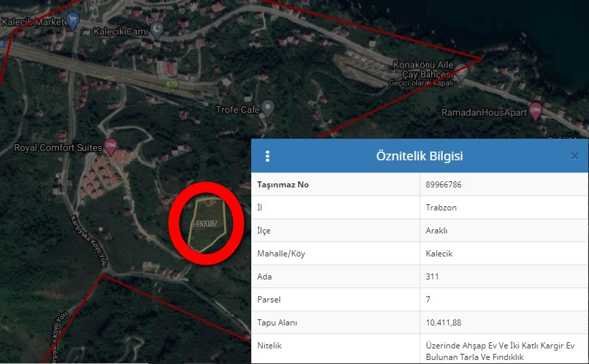Viewport: 589px width, 364px height.
Task: Click the İlçe value Araklı
Action: [x=437, y=231]
